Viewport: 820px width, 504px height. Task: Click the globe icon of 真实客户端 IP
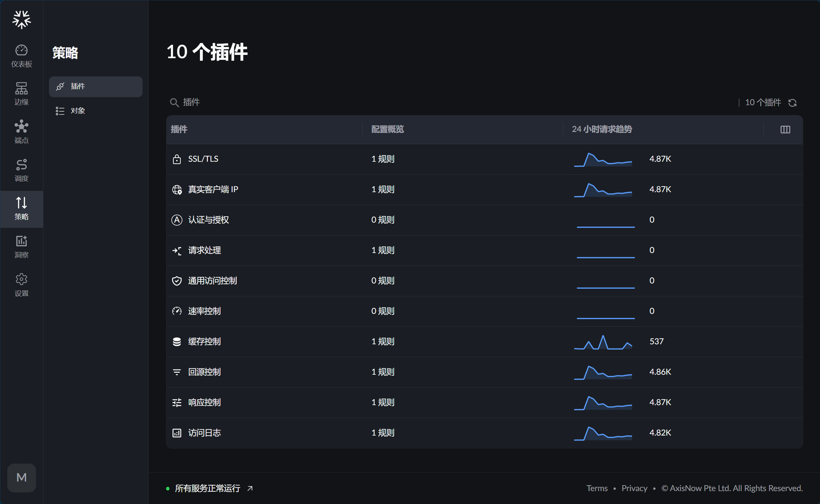pos(177,190)
